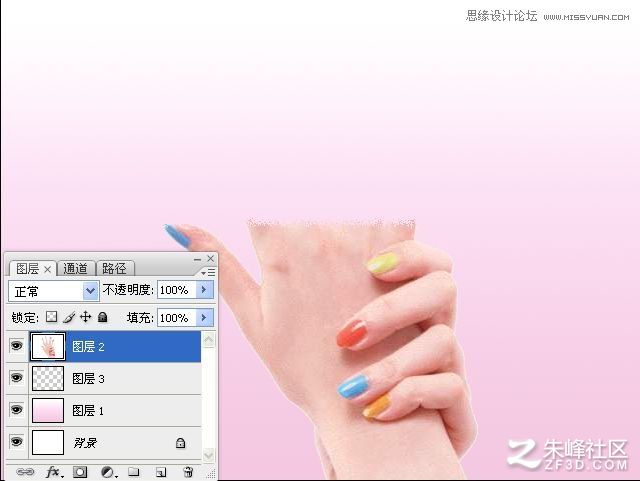Screen dimensions: 640x481
Task: Open the layers panel flyout menu
Action: (x=208, y=272)
